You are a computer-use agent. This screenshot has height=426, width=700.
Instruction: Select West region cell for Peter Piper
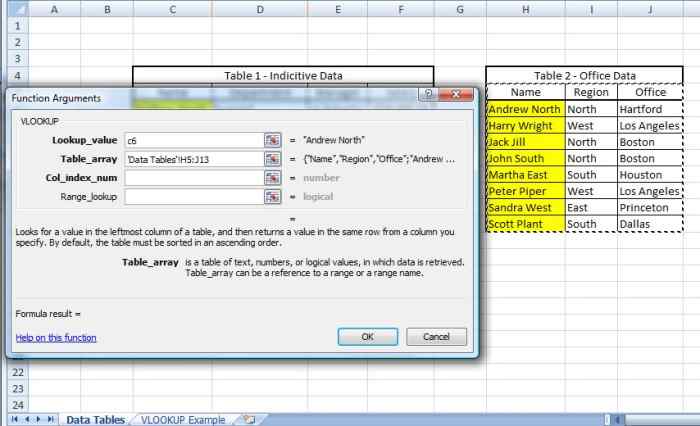[x=591, y=191]
